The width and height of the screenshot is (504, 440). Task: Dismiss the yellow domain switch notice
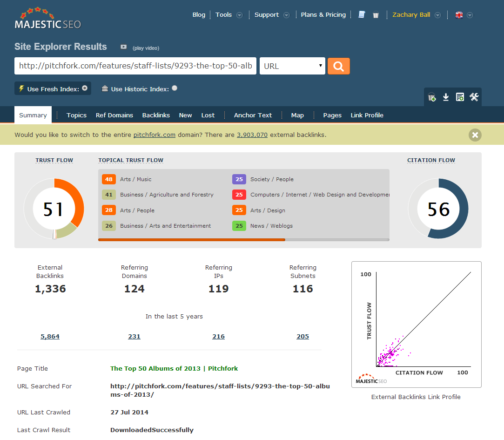(x=475, y=135)
